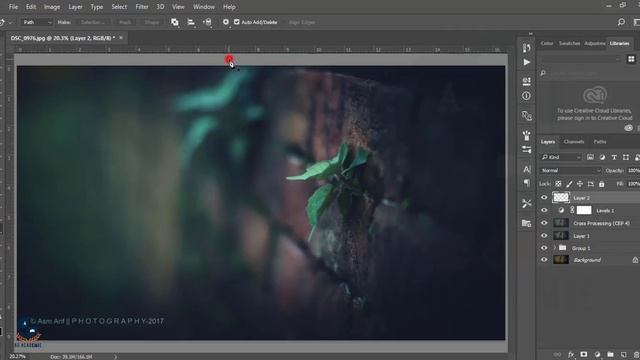The image size is (640, 360).
Task: Open the Libraries selection dropdown
Action: tap(581, 59)
